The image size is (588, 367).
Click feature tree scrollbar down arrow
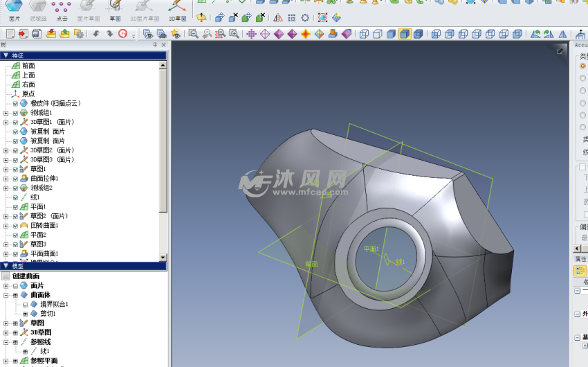pyautogui.click(x=163, y=257)
